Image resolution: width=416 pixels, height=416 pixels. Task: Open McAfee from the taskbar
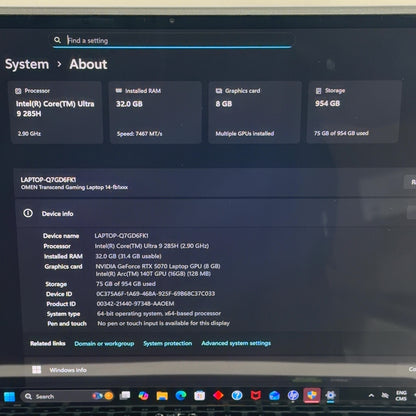[256, 395]
